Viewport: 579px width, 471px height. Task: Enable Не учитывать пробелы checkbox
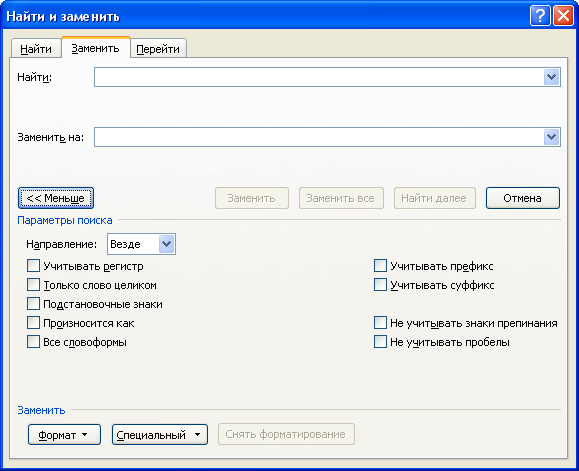[x=380, y=342]
